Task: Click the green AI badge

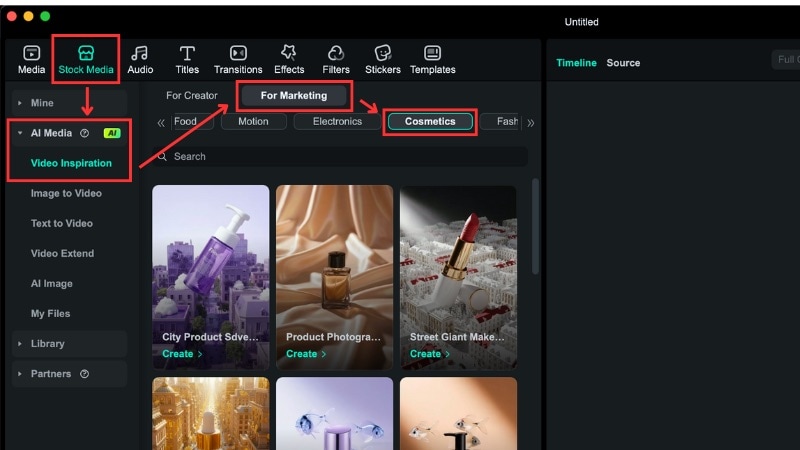Action: coord(112,133)
